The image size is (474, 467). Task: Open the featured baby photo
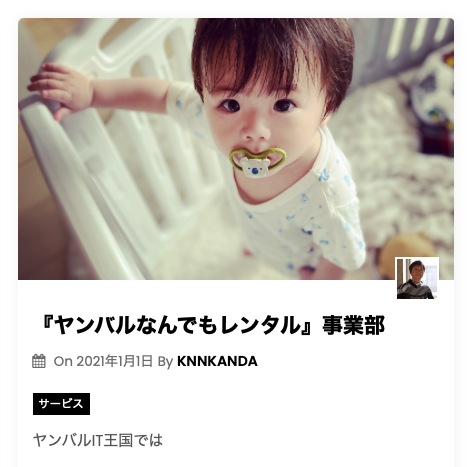point(236,149)
